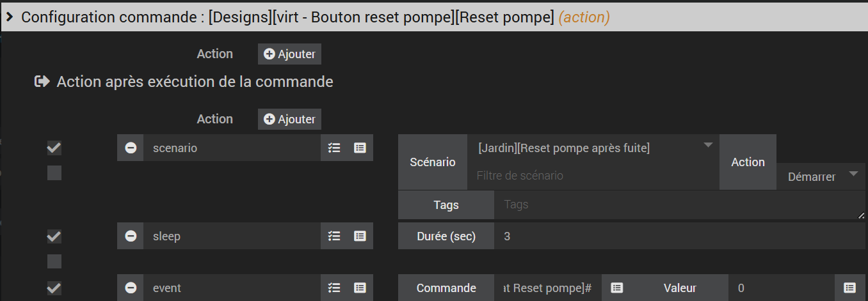The height and width of the screenshot is (301, 868).
Task: Open command picker icon next to event Commande
Action: point(616,288)
